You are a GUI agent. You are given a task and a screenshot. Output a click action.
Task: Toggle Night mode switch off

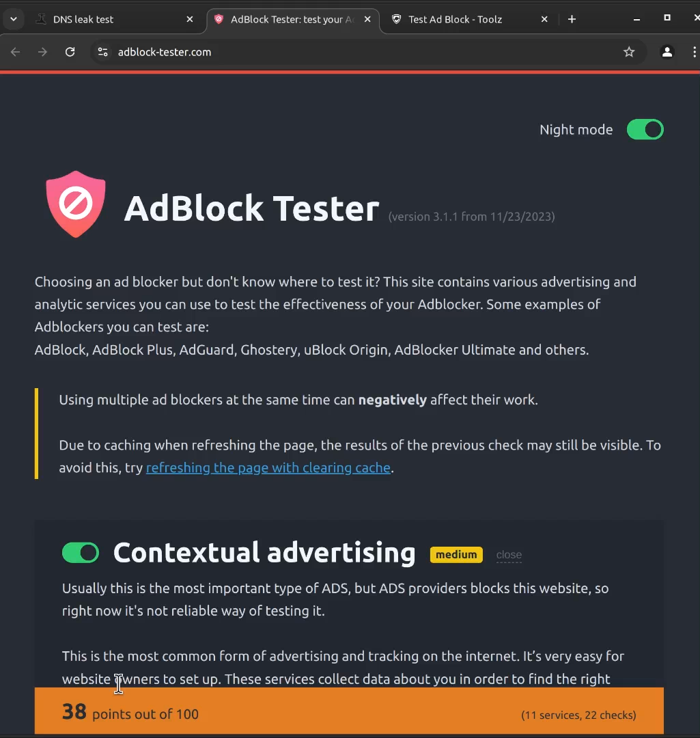(x=645, y=129)
